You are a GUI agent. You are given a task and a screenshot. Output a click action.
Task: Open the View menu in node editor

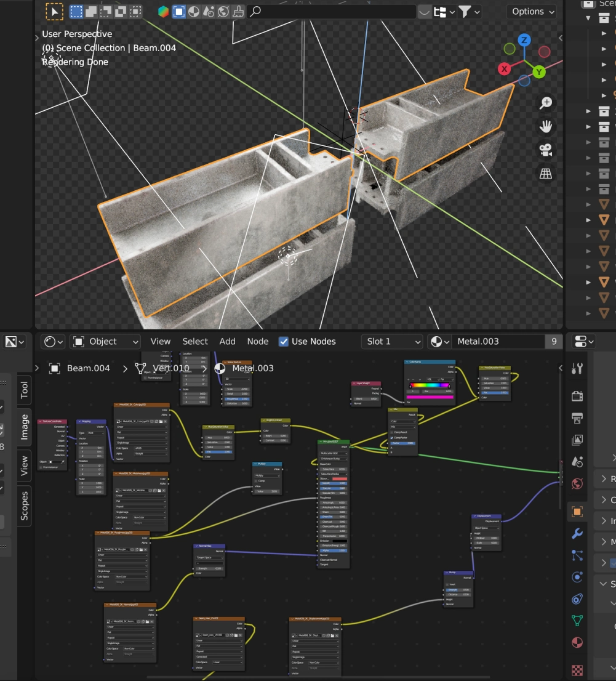click(x=160, y=342)
